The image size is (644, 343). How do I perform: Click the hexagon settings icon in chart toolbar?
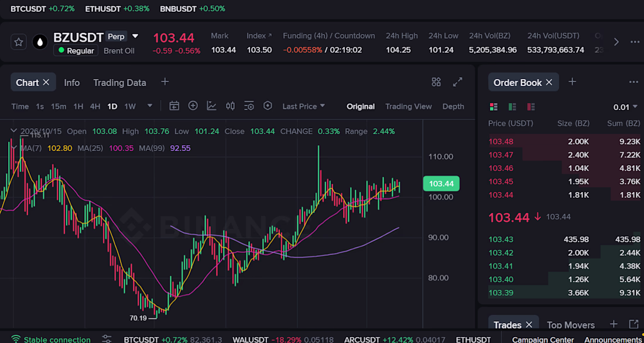268,106
